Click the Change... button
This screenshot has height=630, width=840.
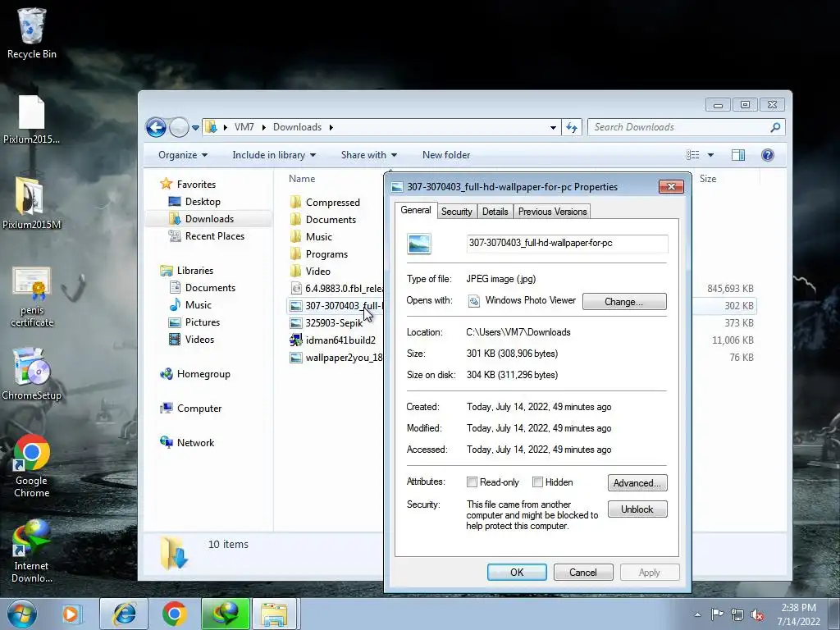click(624, 302)
